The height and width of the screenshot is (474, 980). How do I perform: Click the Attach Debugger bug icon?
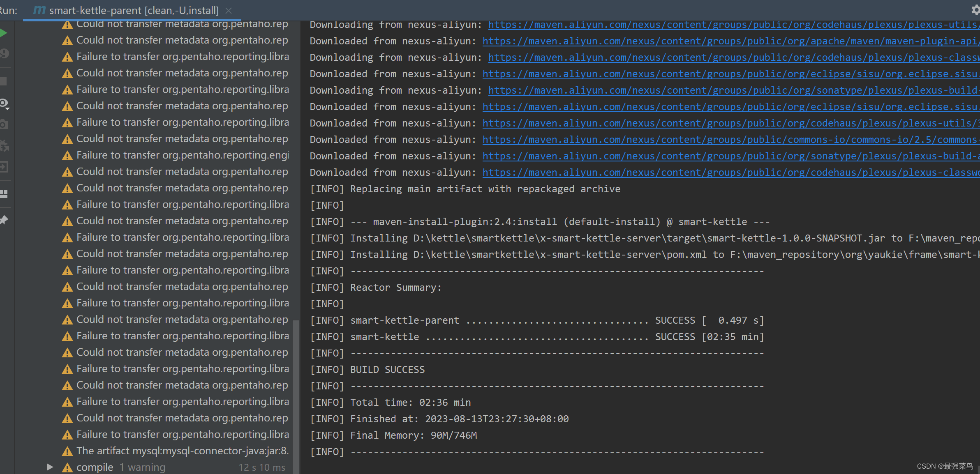click(3, 145)
